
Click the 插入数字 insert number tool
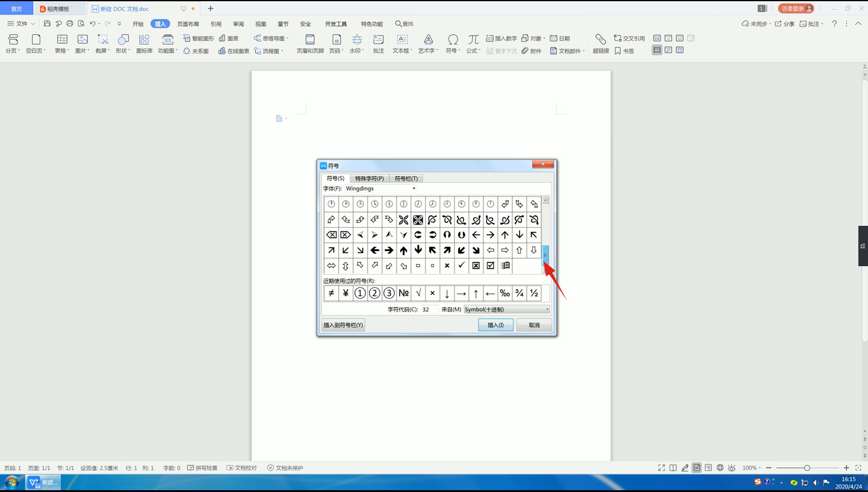coord(502,39)
